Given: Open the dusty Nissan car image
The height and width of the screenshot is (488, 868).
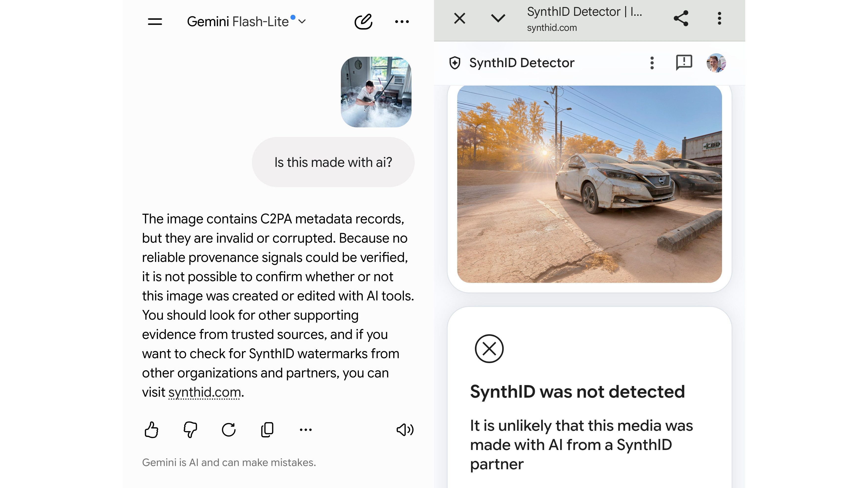Looking at the screenshot, I should (x=589, y=184).
